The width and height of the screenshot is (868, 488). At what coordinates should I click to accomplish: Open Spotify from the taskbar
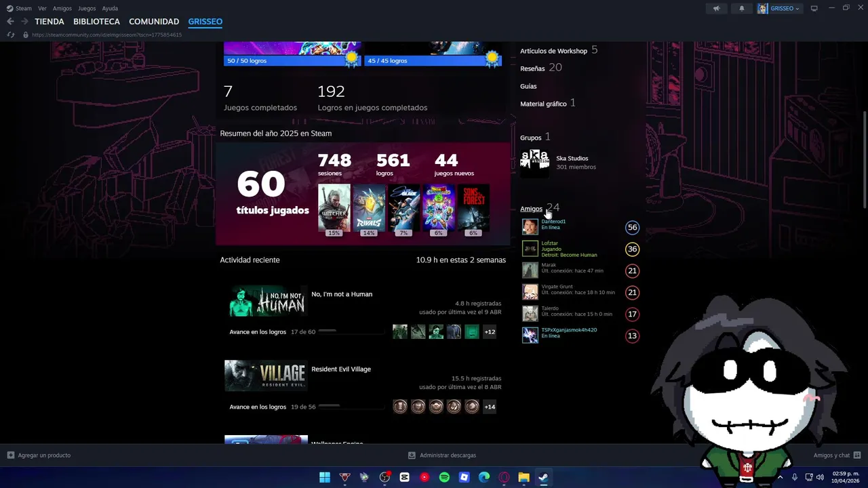[x=444, y=477]
